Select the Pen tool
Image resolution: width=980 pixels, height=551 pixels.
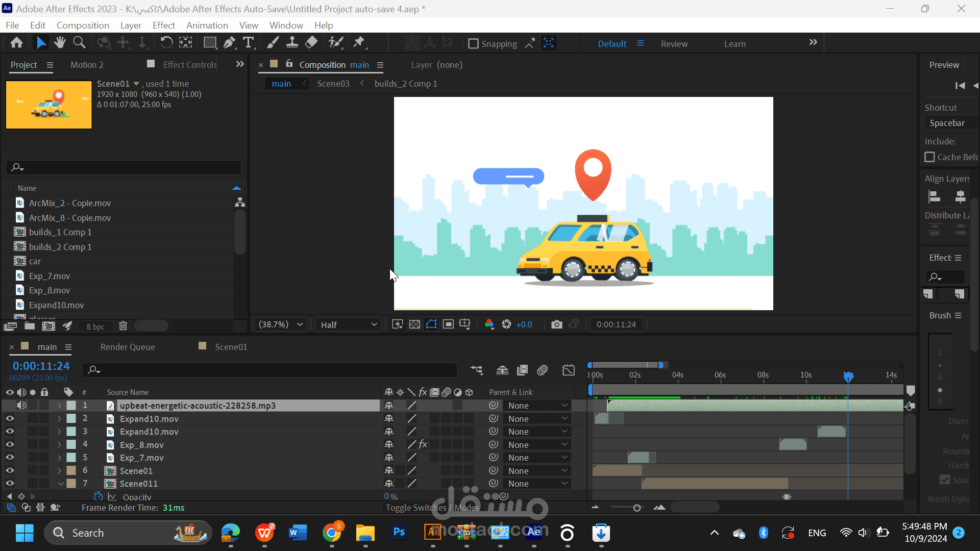[x=229, y=43]
